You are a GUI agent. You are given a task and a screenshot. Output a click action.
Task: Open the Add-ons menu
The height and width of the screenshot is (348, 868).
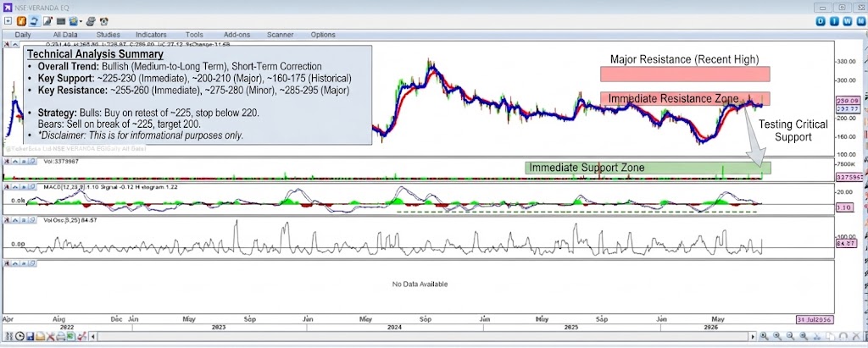[237, 35]
